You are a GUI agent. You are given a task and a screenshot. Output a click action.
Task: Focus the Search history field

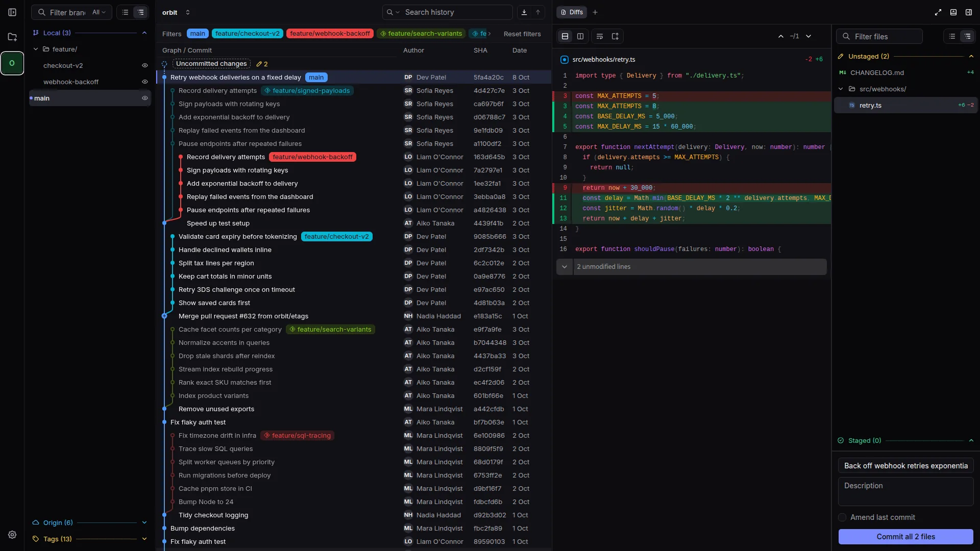click(x=448, y=12)
